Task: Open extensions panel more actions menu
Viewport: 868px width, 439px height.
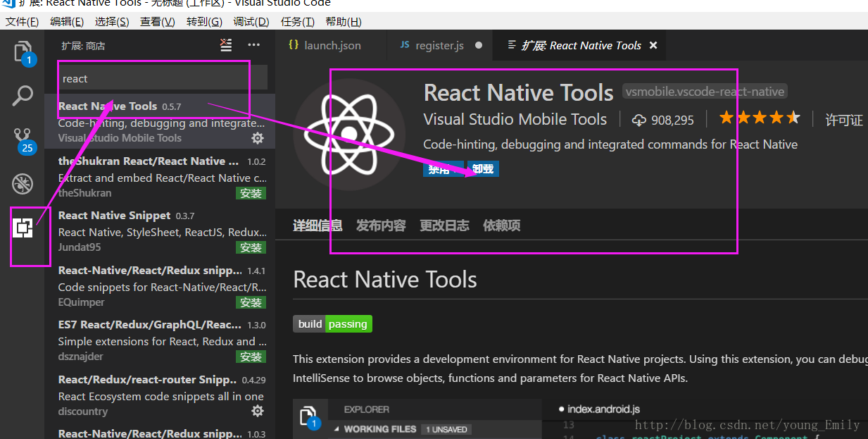Action: point(254,45)
